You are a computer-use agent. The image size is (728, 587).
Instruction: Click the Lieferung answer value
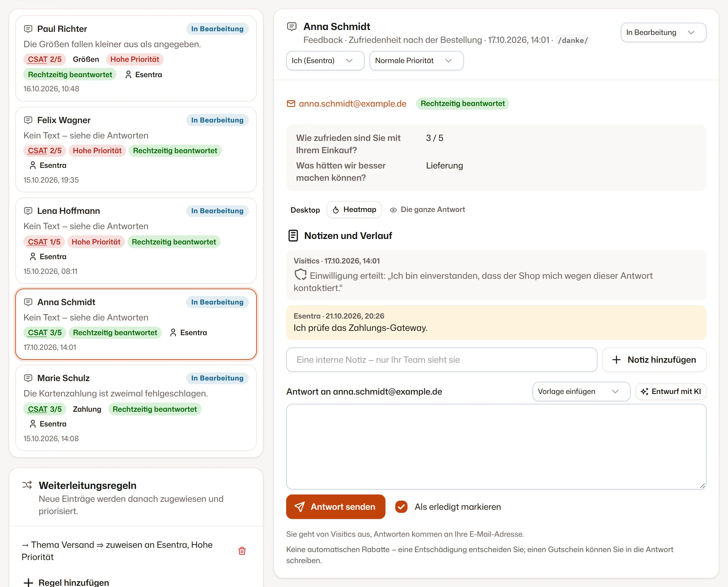coord(444,166)
